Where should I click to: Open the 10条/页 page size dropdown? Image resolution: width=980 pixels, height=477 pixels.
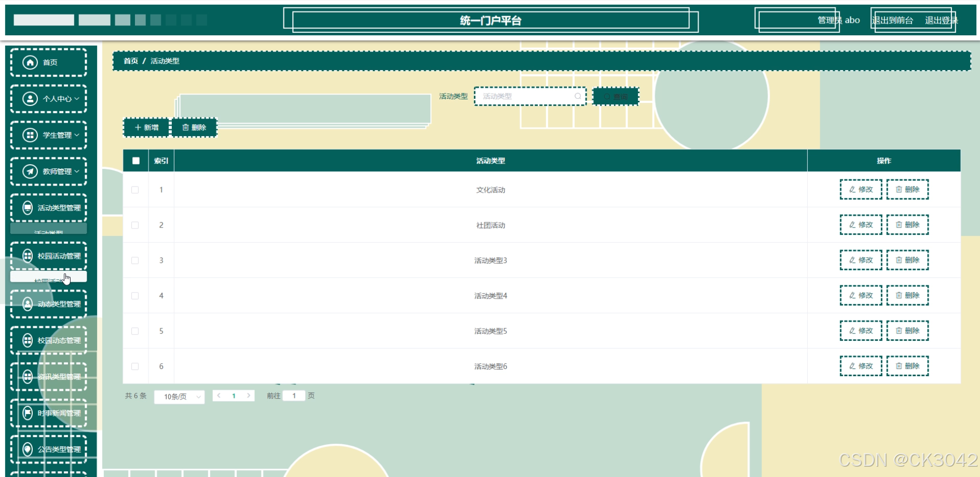coord(179,396)
